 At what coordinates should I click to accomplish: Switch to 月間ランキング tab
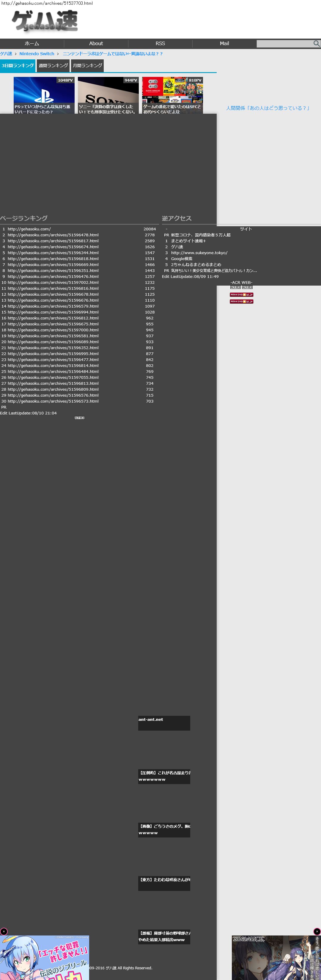click(x=87, y=66)
